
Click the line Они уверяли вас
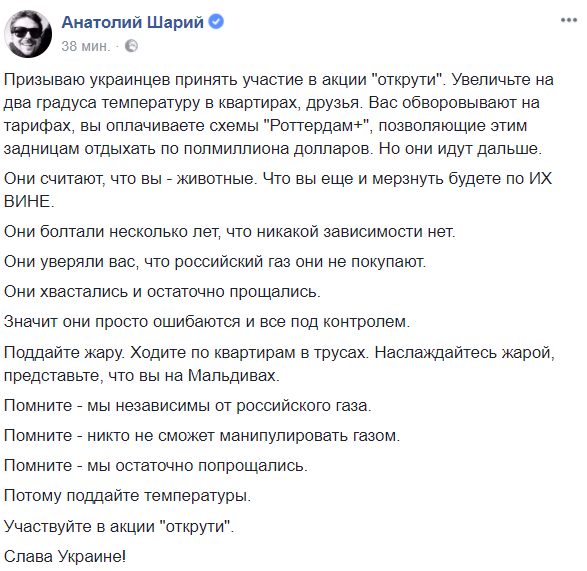pyautogui.click(x=215, y=262)
